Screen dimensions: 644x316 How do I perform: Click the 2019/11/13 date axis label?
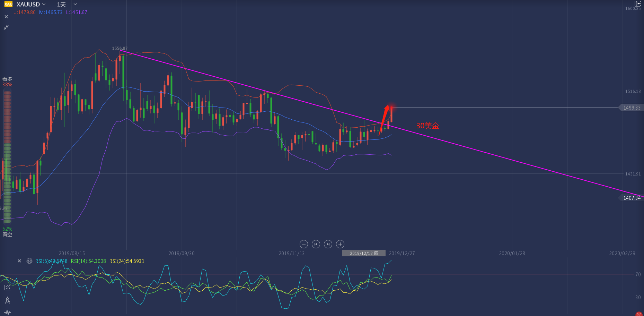(x=292, y=254)
